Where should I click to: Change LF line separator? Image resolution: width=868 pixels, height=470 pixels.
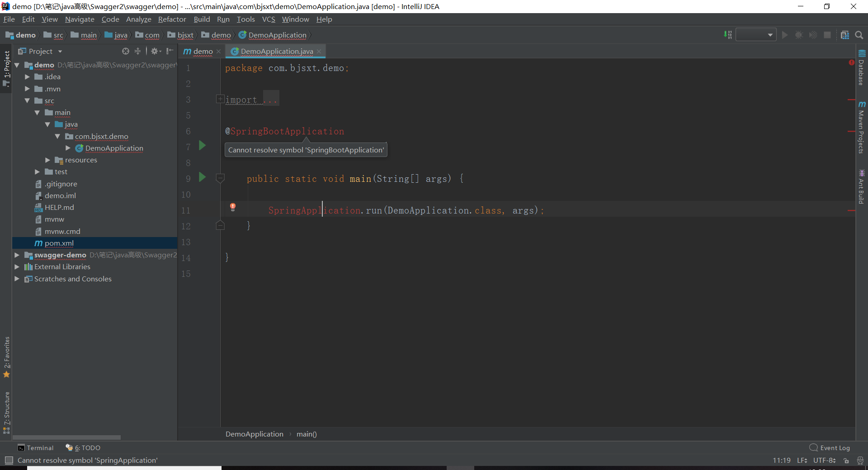802,461
